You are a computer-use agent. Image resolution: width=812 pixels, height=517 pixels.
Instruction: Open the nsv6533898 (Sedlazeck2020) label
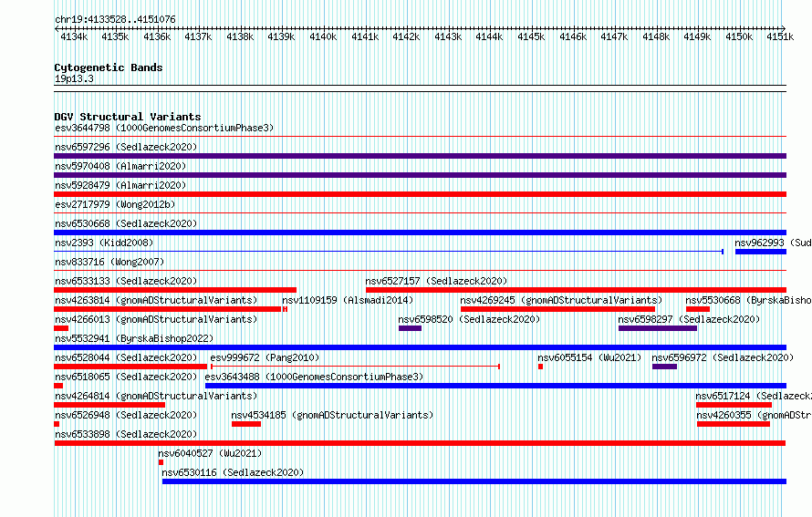(126, 434)
